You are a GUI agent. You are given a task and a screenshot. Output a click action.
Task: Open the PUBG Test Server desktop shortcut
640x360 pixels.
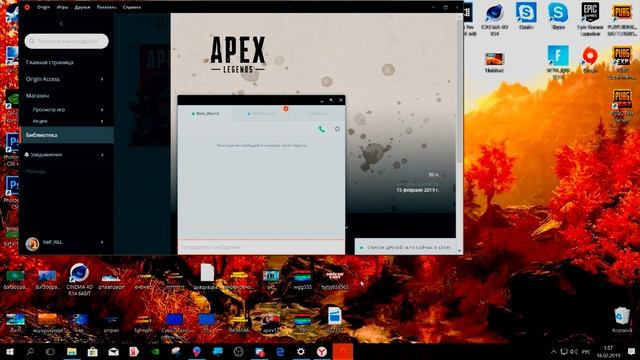[x=622, y=106]
